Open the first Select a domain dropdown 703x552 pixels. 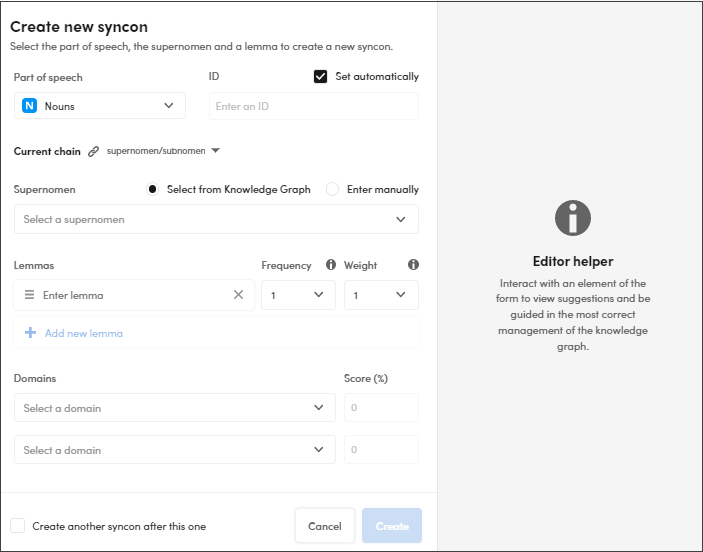174,408
